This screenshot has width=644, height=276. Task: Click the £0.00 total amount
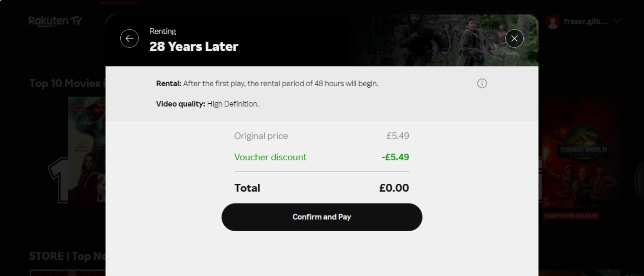pyautogui.click(x=394, y=188)
